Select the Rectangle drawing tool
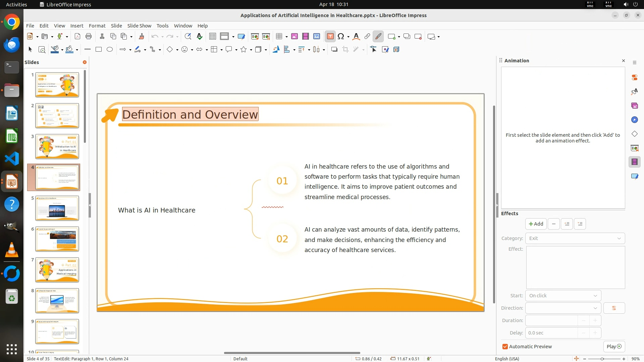The image size is (644, 362). pyautogui.click(x=99, y=50)
